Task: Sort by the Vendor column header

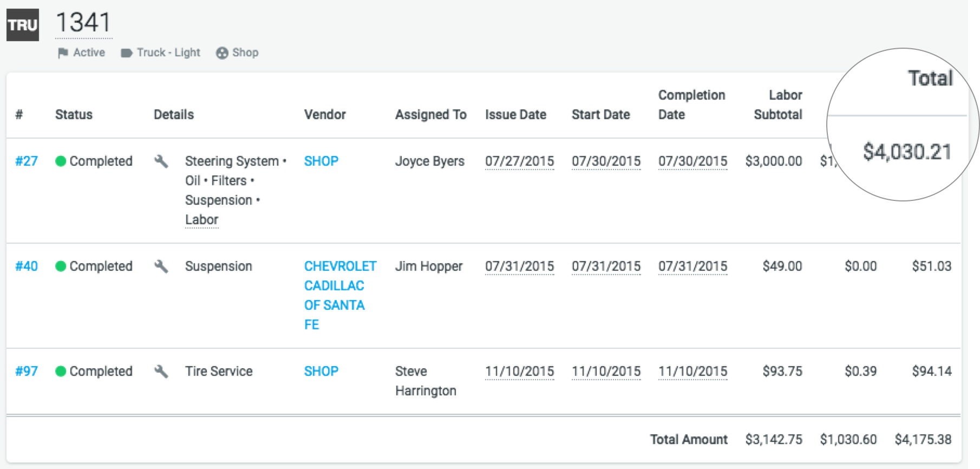Action: coord(325,115)
